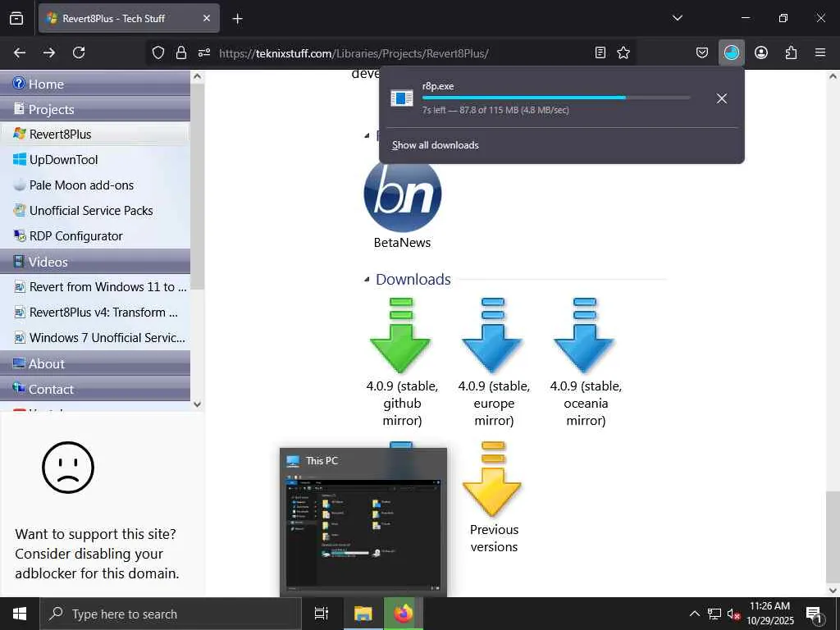Go forward one page
Viewport: 840px width, 630px height.
[x=49, y=52]
